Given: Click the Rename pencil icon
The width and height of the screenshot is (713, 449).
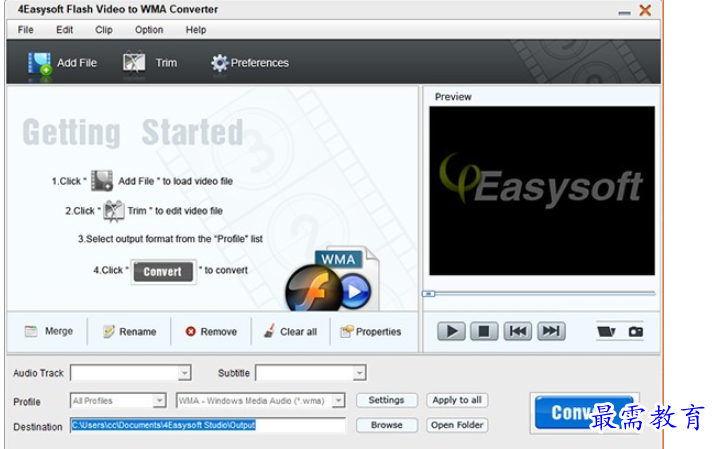Looking at the screenshot, I should click(x=108, y=332).
